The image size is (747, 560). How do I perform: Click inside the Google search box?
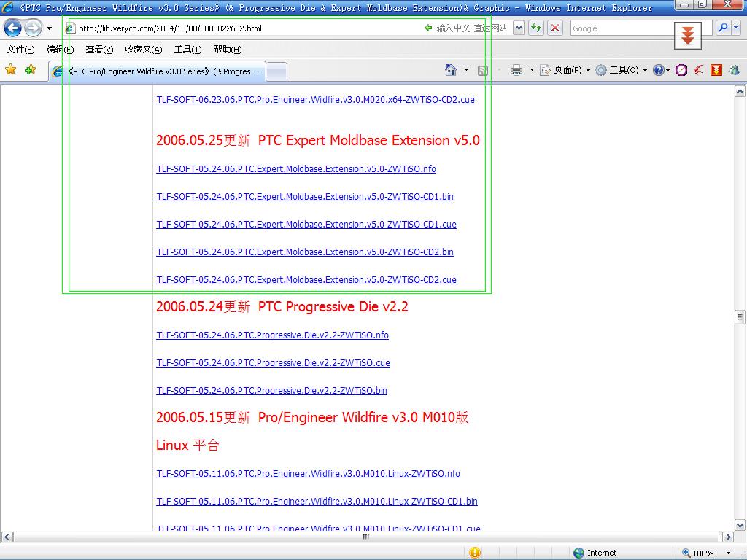point(622,28)
